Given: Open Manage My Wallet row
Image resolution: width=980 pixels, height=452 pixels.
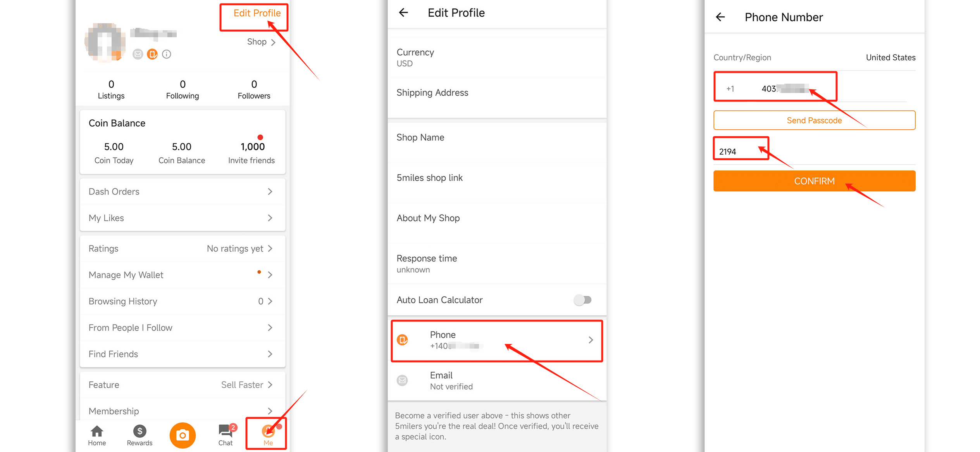Looking at the screenshot, I should coord(183,275).
